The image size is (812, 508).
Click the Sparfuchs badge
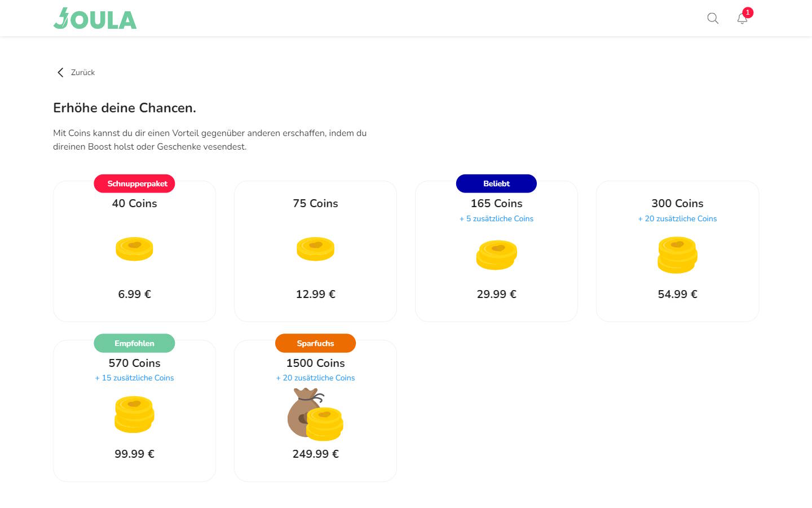(x=315, y=343)
